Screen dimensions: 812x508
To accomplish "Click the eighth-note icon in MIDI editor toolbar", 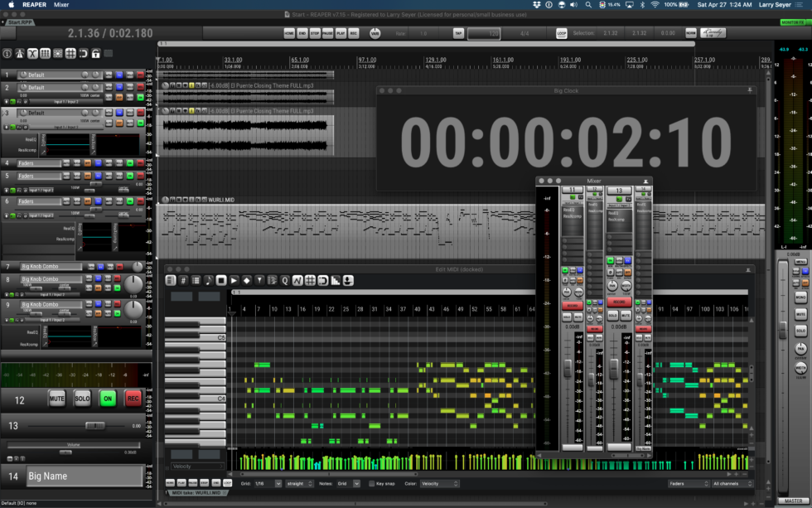I will (x=208, y=280).
